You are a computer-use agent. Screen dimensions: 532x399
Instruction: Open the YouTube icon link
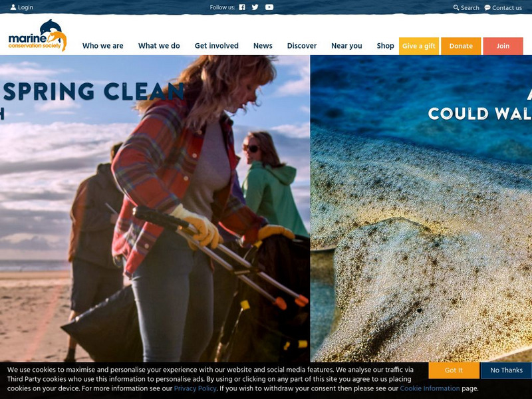tap(269, 7)
